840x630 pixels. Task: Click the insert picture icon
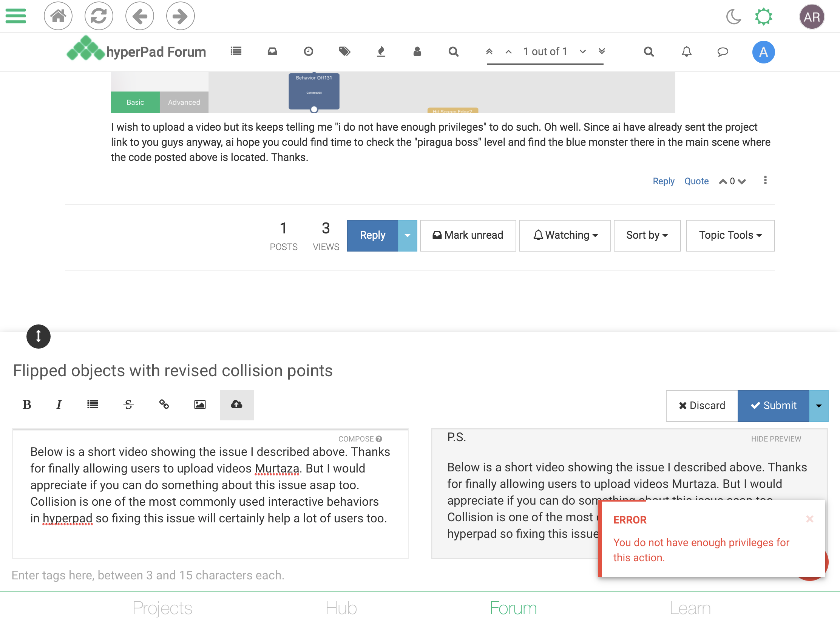click(200, 405)
